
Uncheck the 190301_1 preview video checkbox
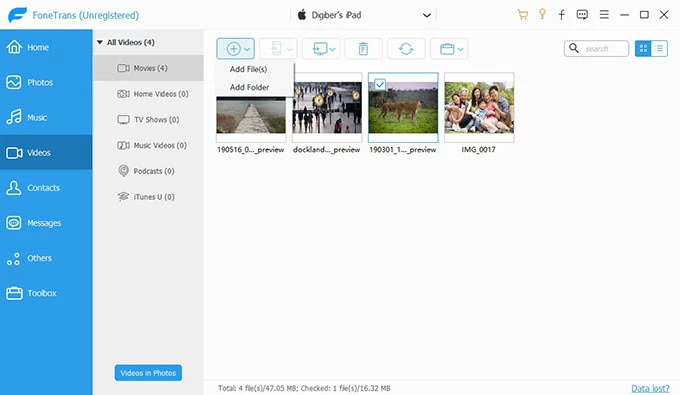pos(380,84)
